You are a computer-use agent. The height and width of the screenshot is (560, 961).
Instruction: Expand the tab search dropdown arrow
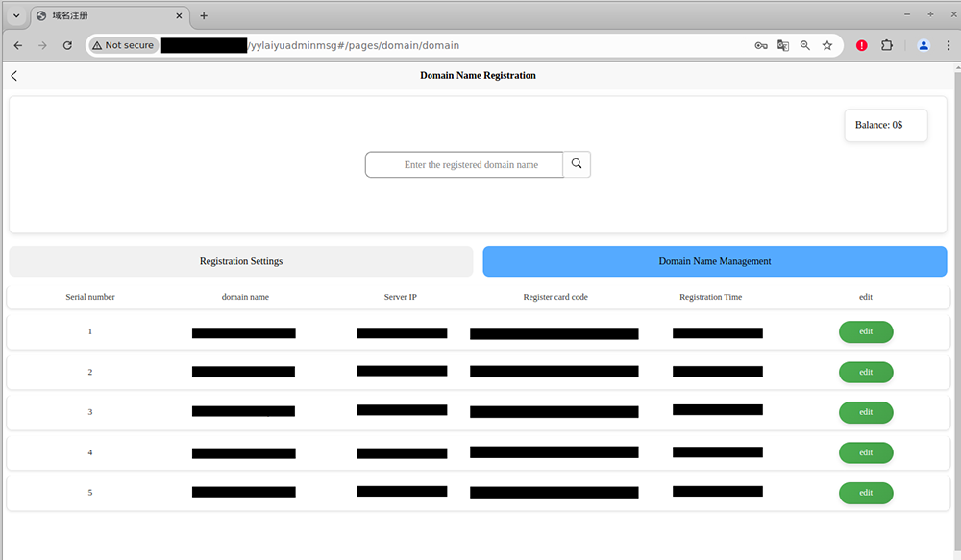click(x=16, y=15)
